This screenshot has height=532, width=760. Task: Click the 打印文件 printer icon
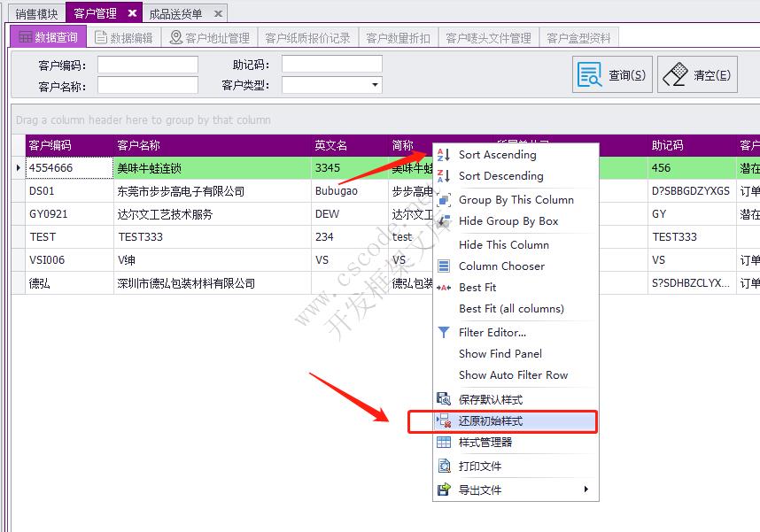coord(445,466)
